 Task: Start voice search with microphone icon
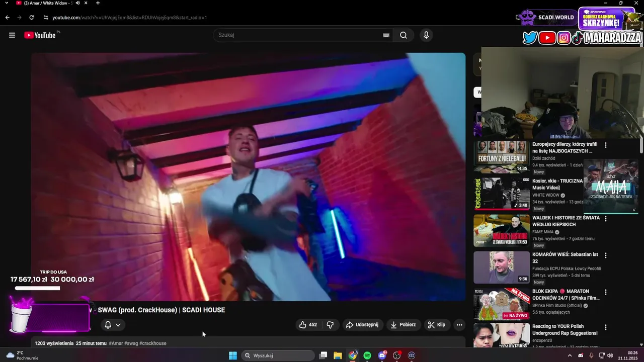coord(426,35)
